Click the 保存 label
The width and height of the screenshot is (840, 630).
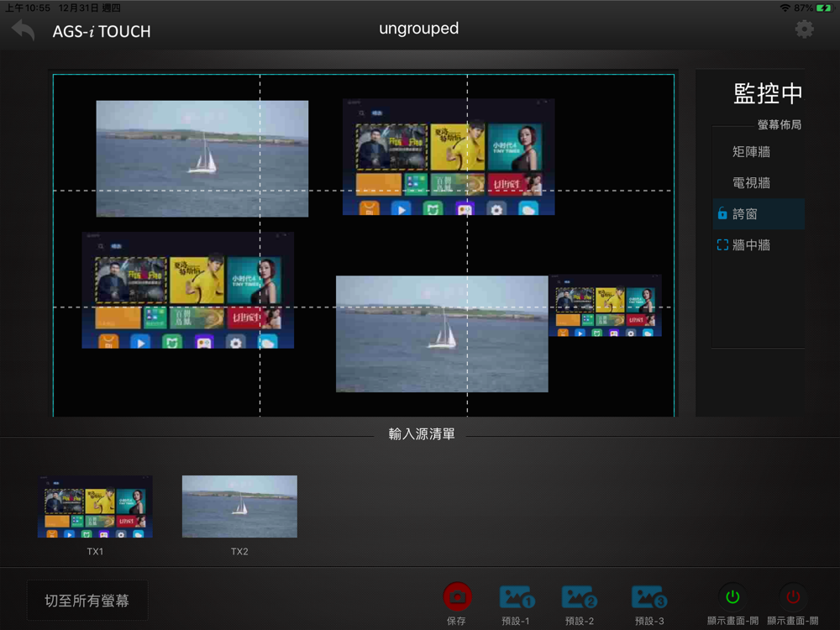[456, 621]
